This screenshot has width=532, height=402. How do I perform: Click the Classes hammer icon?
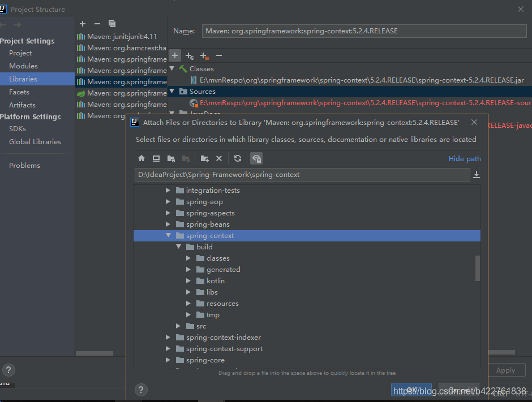point(183,69)
